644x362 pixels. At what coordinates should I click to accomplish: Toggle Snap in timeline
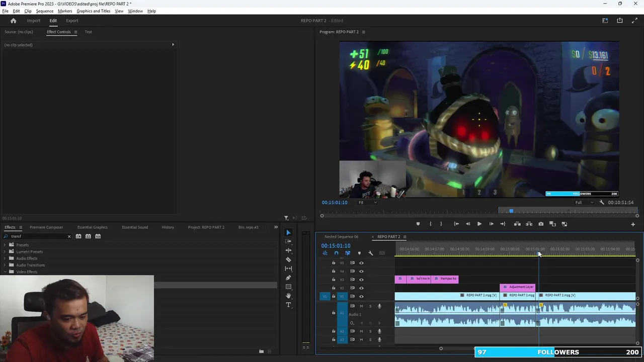click(336, 253)
